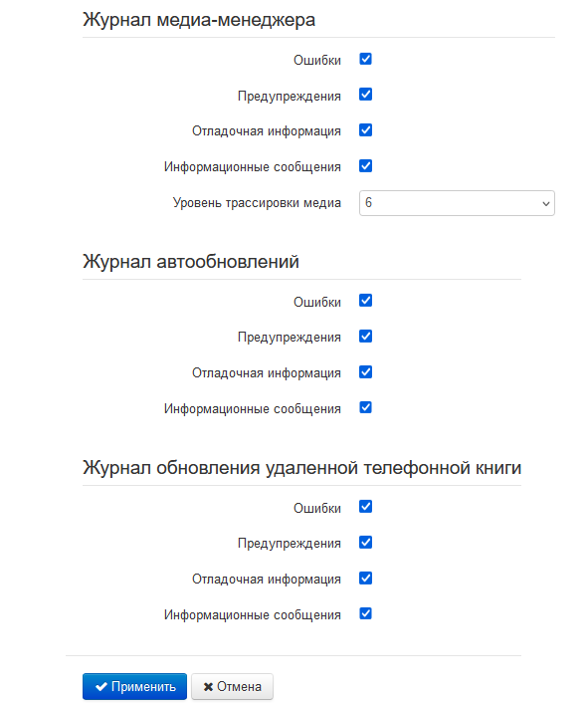The width and height of the screenshot is (588, 703).
Task: Uncheck Ошибки in Журнал автообновлений
Action: pos(365,301)
